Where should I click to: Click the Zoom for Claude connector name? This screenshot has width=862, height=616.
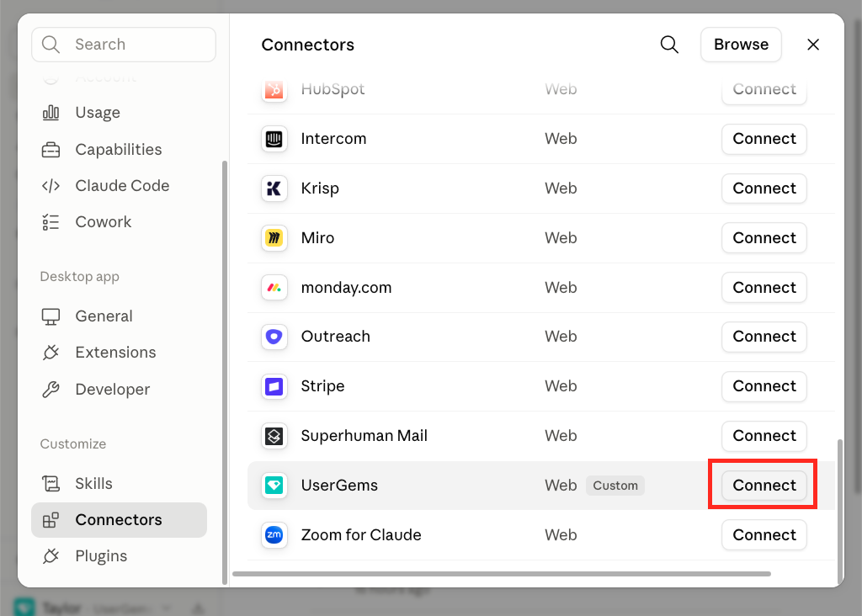(x=361, y=534)
